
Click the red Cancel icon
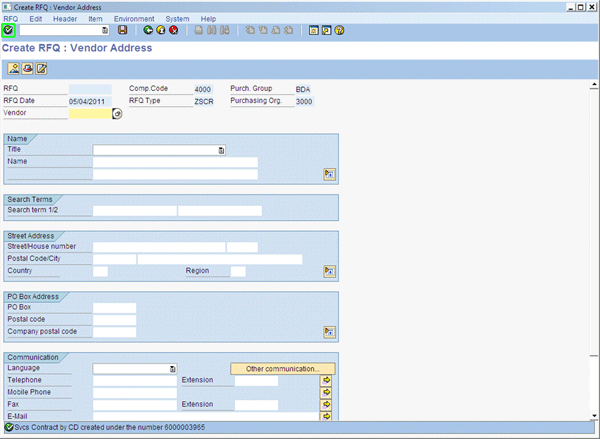[x=173, y=31]
